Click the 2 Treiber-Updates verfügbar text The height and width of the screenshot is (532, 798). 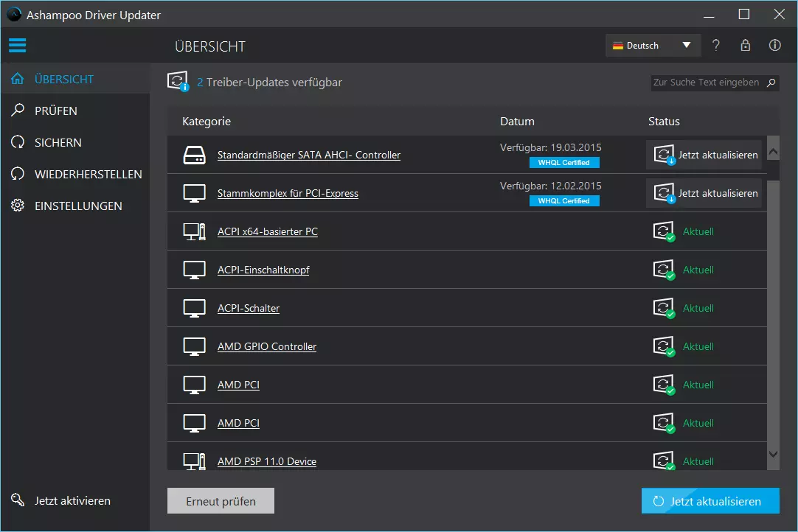click(x=270, y=83)
